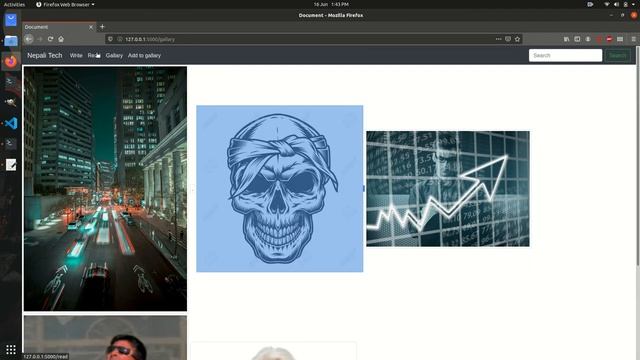Click the browser forward arrow
640x360 pixels.
tap(40, 39)
